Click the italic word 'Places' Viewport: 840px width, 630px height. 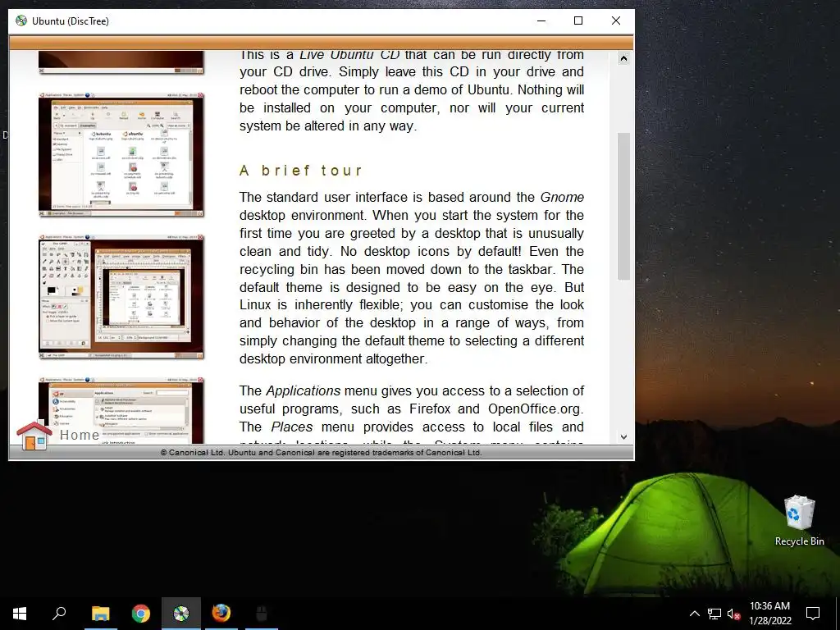pyautogui.click(x=291, y=427)
